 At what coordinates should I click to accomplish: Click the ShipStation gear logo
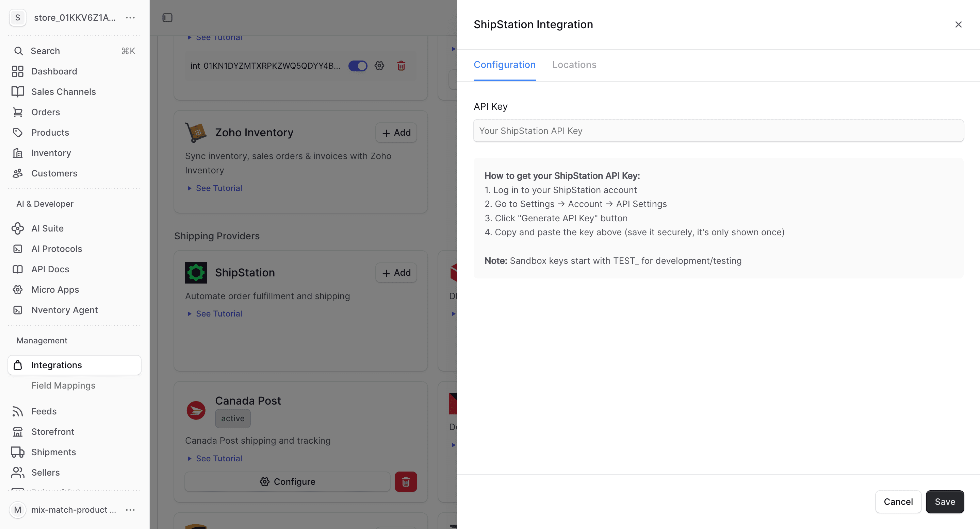coord(196,272)
